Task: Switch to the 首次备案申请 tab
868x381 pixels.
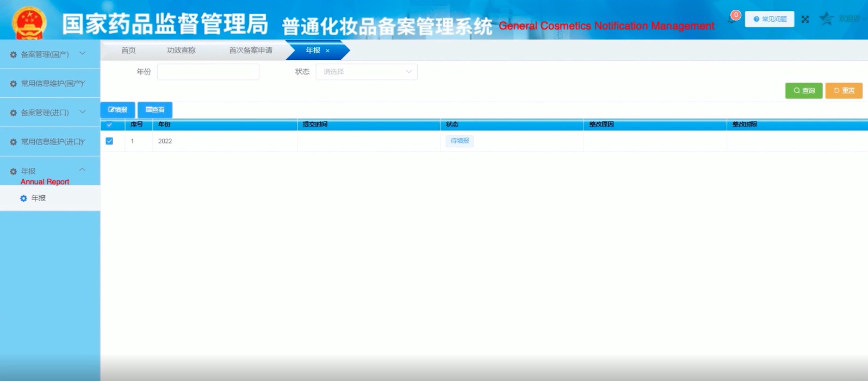Action: 250,51
